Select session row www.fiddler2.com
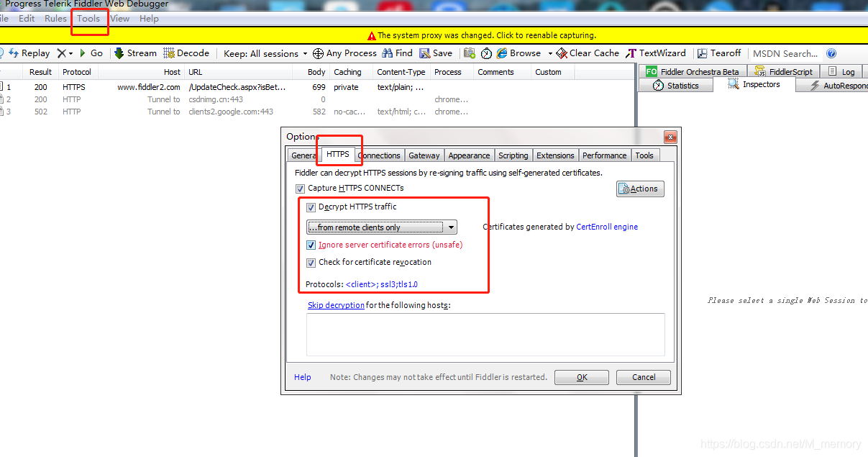868x457 pixels. click(x=316, y=87)
